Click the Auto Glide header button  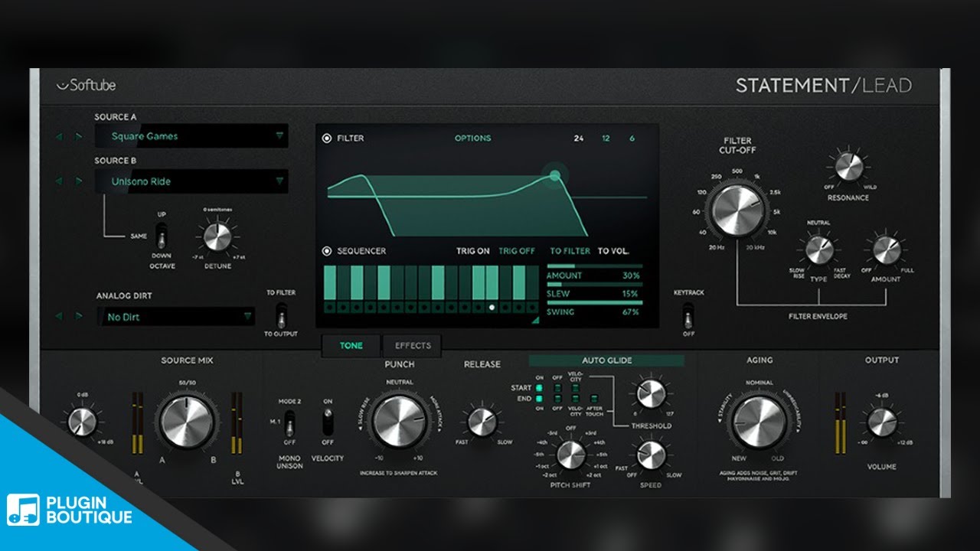coord(606,360)
